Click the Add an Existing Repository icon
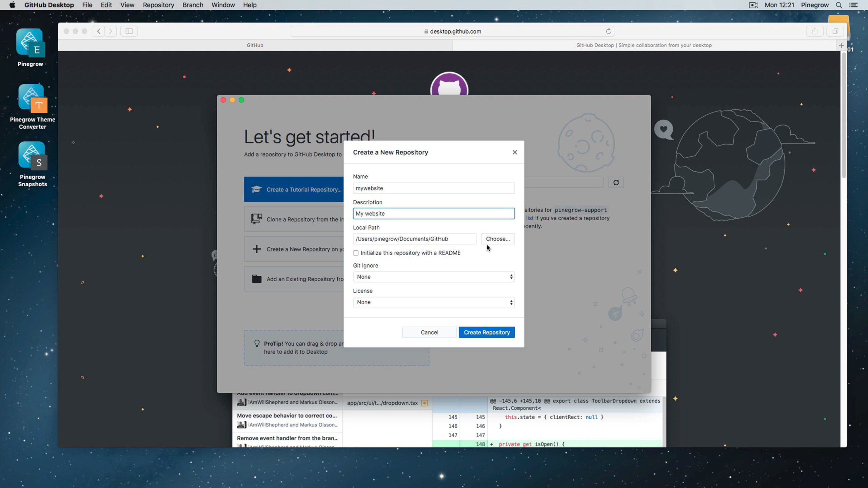868x488 pixels. pyautogui.click(x=256, y=278)
